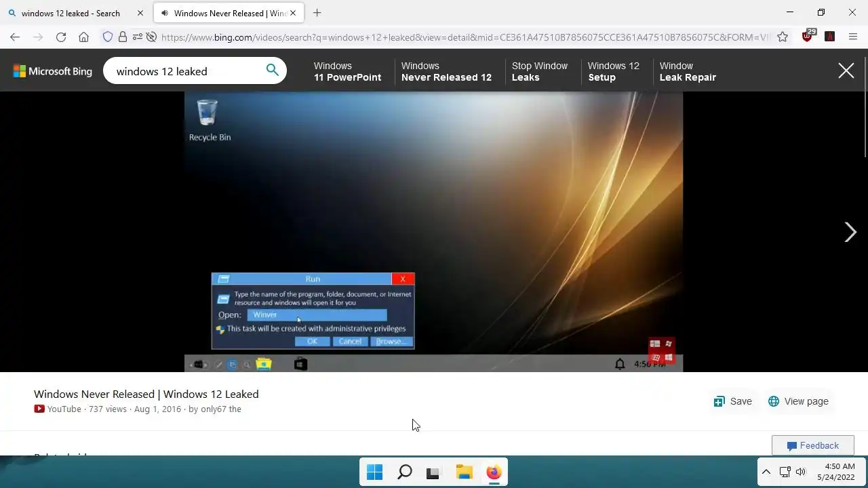Screen dimensions: 868x488
Task: Show hidden system tray icons
Action: [766, 472]
